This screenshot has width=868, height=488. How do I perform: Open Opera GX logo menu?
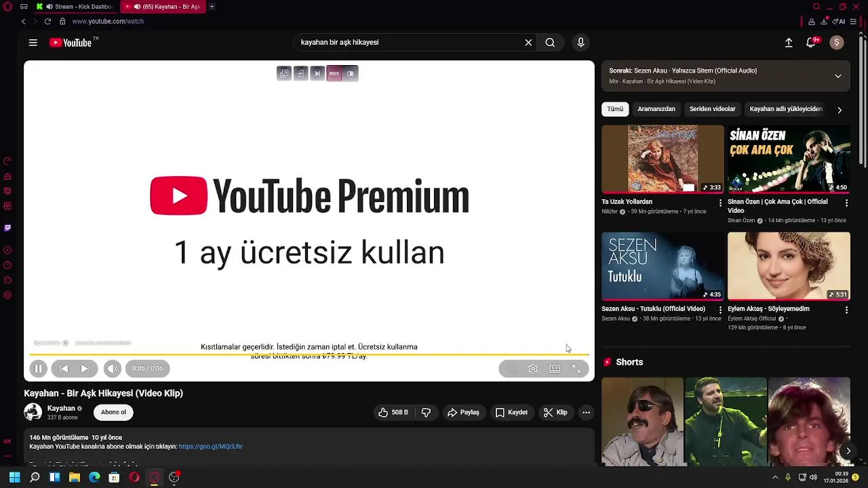pos(7,7)
